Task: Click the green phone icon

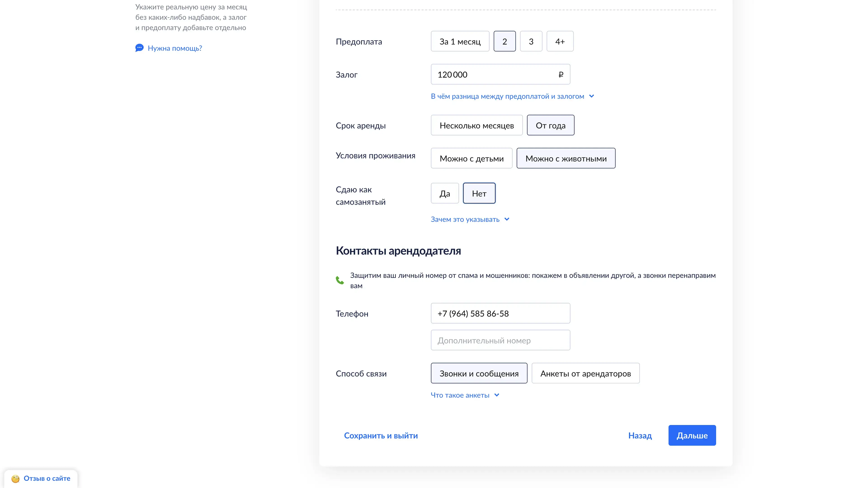Action: click(340, 280)
